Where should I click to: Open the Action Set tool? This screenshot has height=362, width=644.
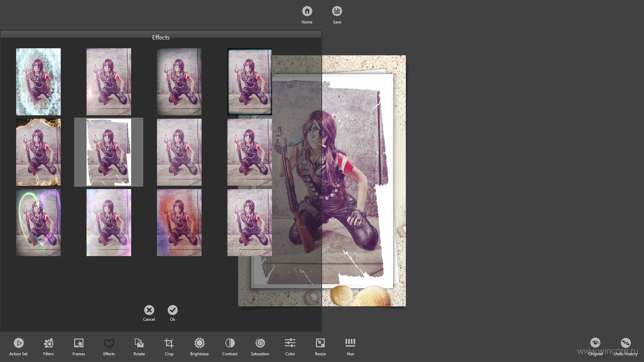[x=18, y=347]
